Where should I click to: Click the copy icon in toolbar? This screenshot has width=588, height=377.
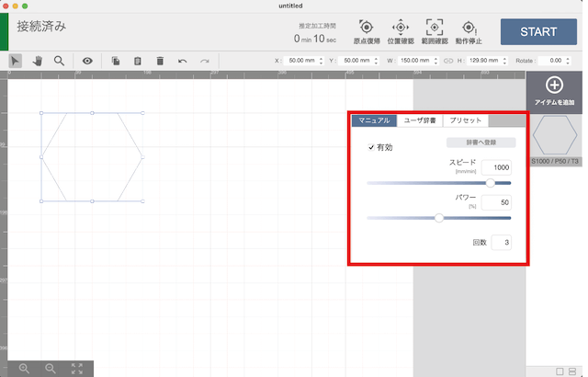point(116,61)
